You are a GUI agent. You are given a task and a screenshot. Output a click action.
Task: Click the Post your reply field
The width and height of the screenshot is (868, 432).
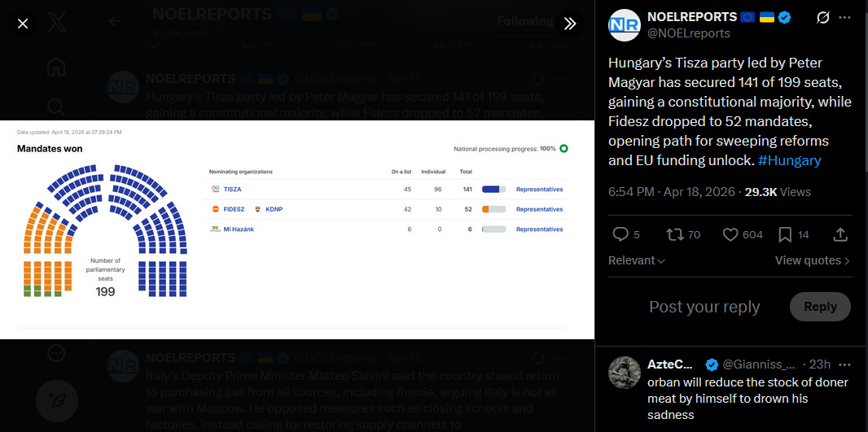(x=704, y=307)
